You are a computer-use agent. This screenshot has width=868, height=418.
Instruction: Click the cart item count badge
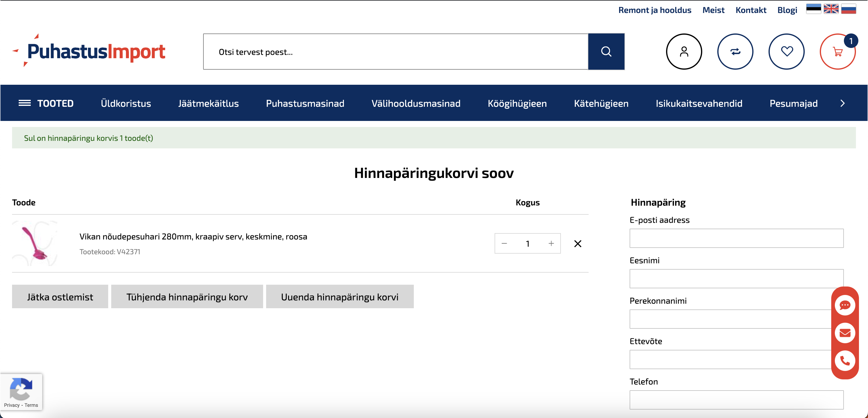tap(851, 41)
